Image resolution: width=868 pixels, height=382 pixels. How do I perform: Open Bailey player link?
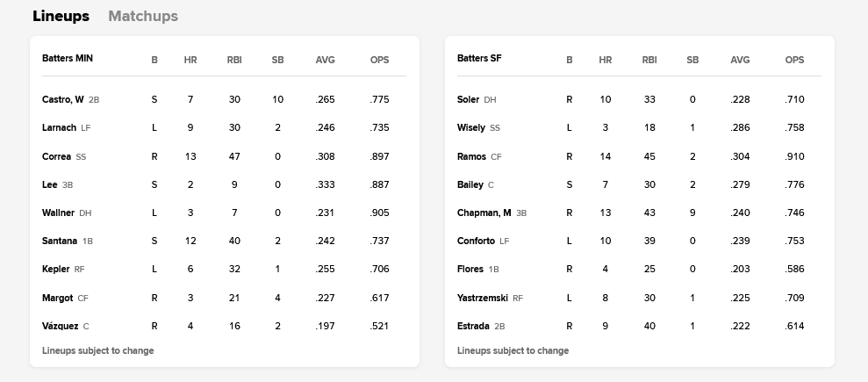470,184
